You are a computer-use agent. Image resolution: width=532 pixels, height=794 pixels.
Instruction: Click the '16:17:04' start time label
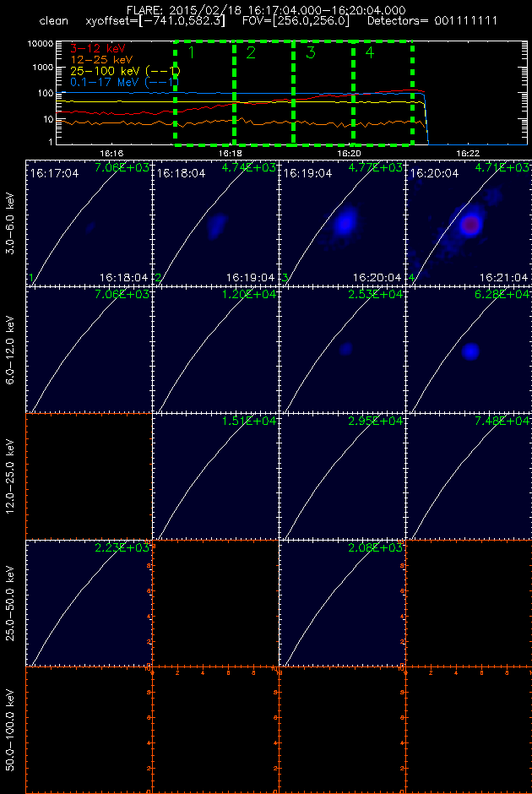54,173
